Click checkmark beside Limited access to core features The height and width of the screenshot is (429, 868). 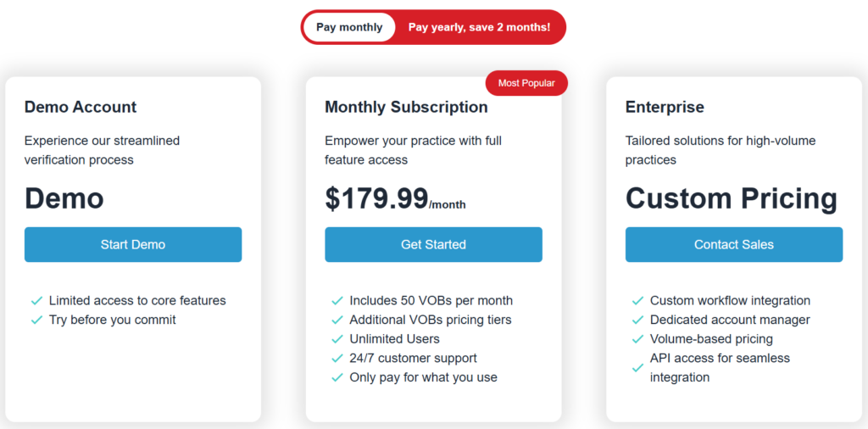(36, 301)
